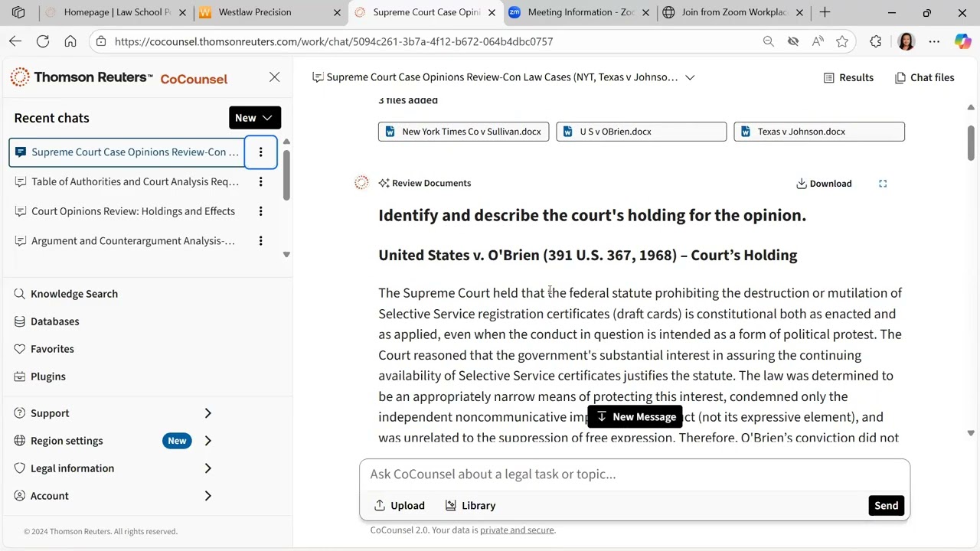
Task: Toggle tracking prevention eye icon in address bar
Action: pos(793,41)
